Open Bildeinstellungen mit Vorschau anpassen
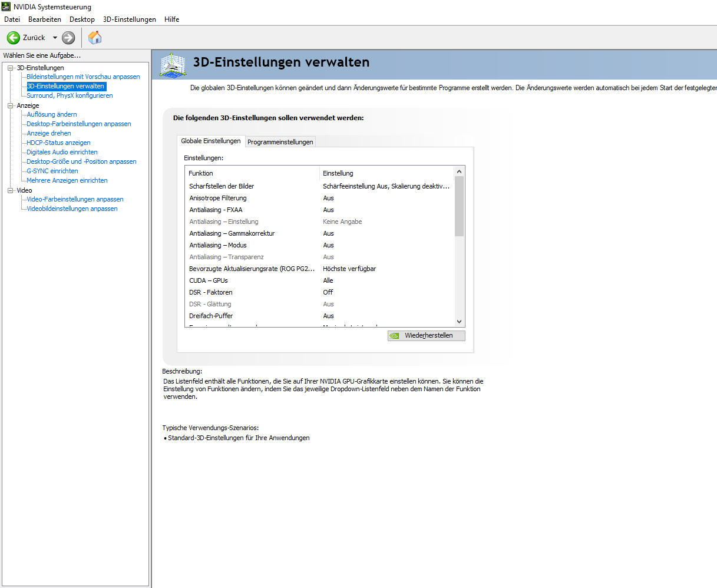717x588 pixels. click(x=83, y=77)
